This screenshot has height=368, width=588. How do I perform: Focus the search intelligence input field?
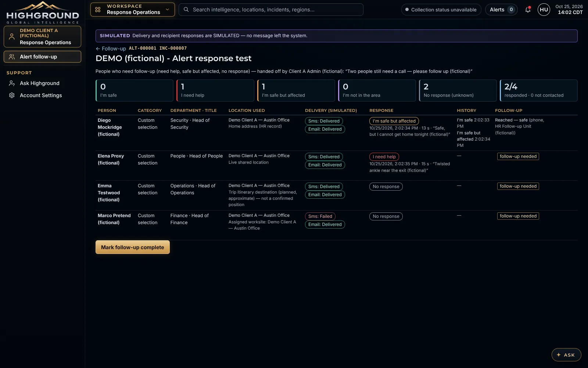click(x=271, y=10)
